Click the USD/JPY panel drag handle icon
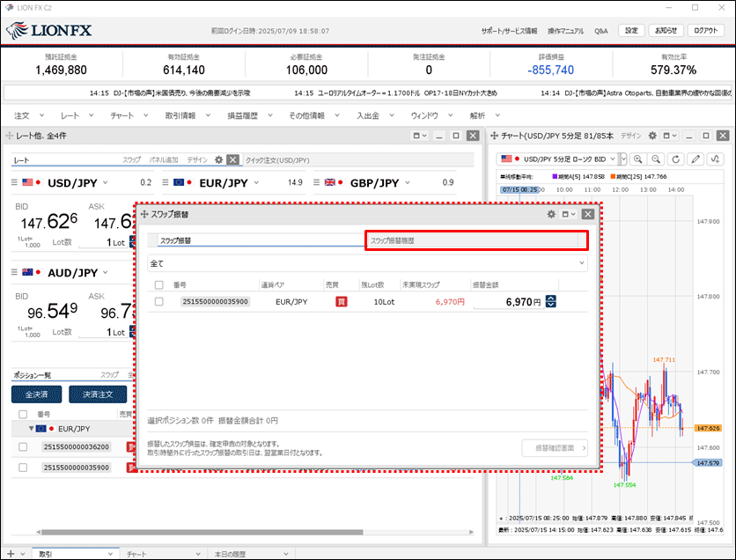 point(14,182)
